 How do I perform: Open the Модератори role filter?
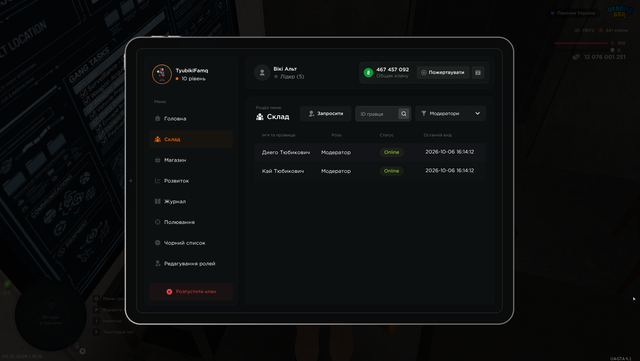[451, 114]
